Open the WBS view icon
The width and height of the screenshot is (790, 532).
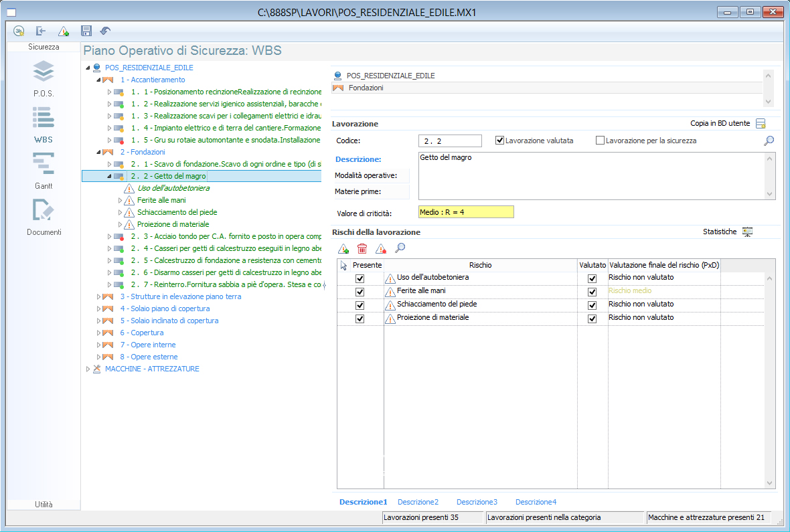pyautogui.click(x=44, y=118)
